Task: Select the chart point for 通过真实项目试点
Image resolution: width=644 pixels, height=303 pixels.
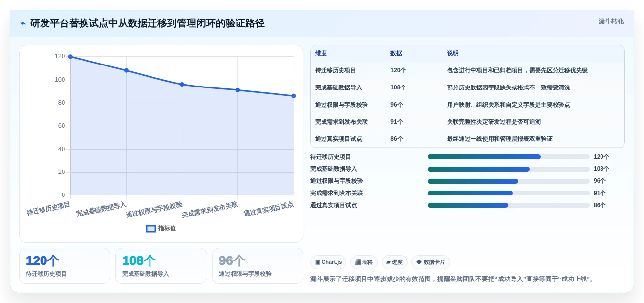Action: pos(294,96)
